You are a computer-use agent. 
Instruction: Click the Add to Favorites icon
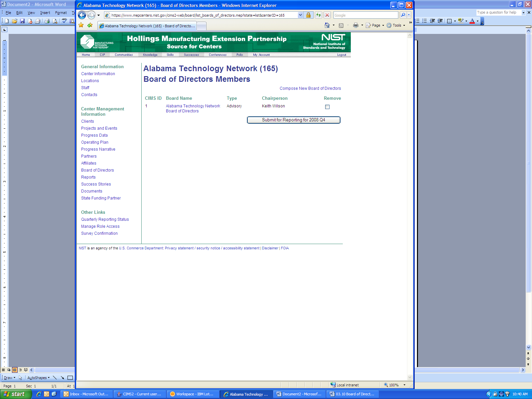90,25
